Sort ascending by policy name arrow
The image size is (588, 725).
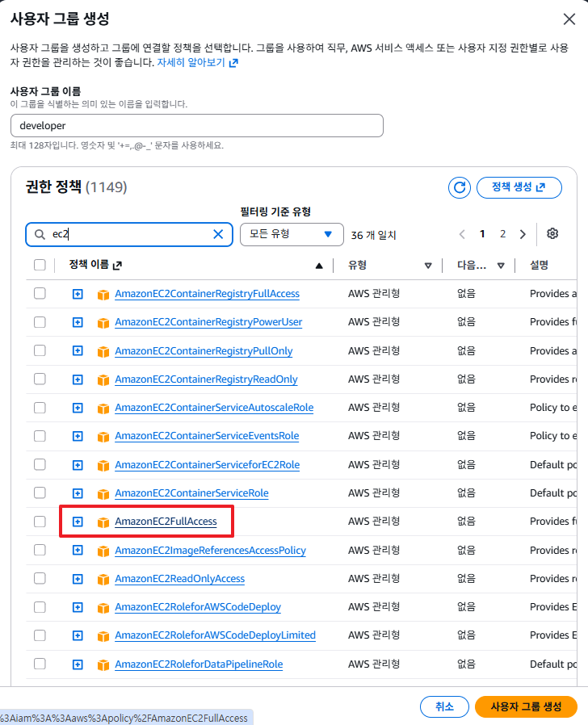319,266
